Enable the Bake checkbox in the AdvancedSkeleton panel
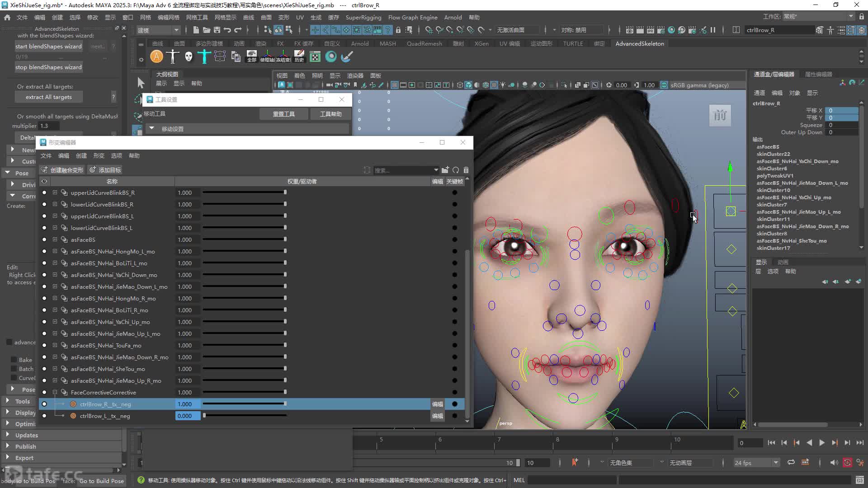 pos(14,360)
